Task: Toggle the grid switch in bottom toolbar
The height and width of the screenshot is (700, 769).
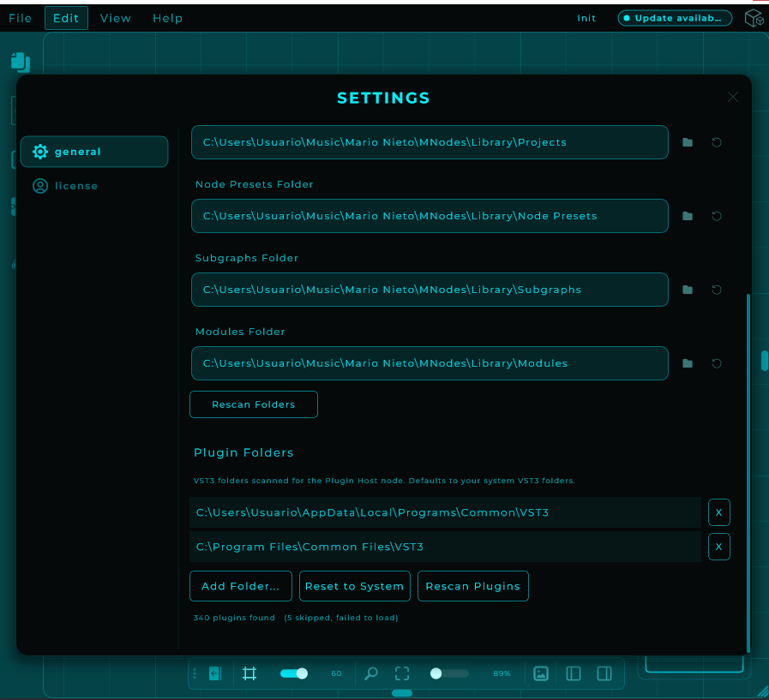Action: pos(294,673)
